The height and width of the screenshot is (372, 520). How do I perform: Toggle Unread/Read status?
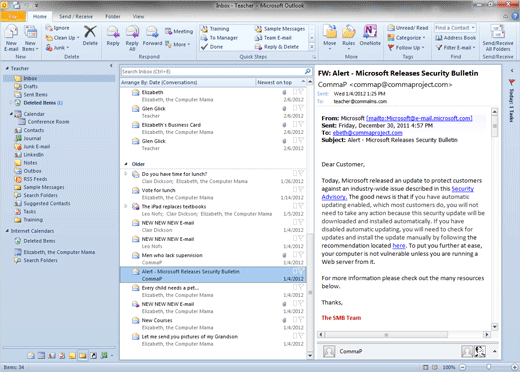(408, 28)
